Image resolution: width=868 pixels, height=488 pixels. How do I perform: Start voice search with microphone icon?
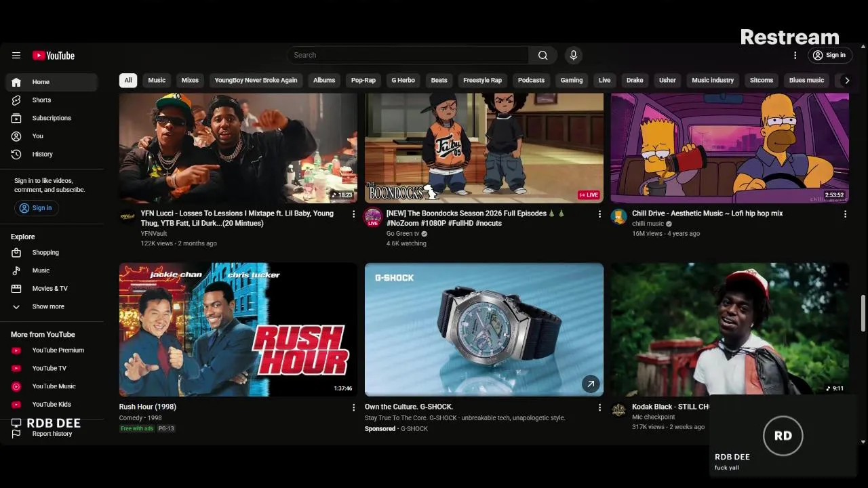point(574,55)
